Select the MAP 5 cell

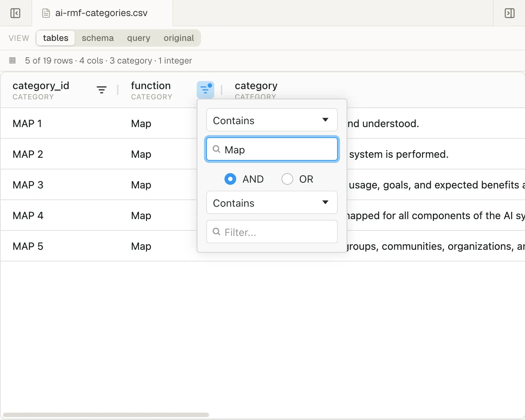coord(28,246)
